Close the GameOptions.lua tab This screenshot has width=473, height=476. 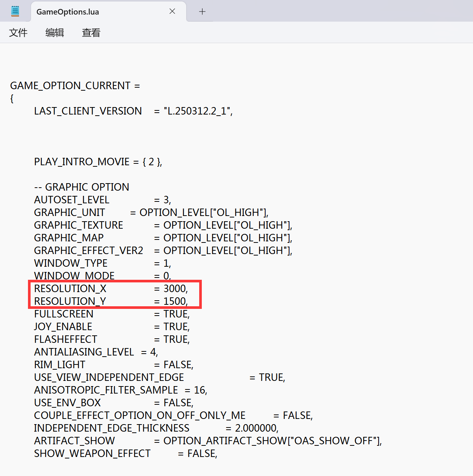172,11
